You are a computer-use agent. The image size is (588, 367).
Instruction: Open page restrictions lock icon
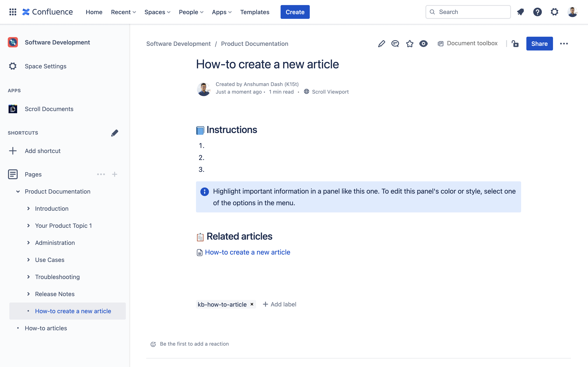point(515,44)
